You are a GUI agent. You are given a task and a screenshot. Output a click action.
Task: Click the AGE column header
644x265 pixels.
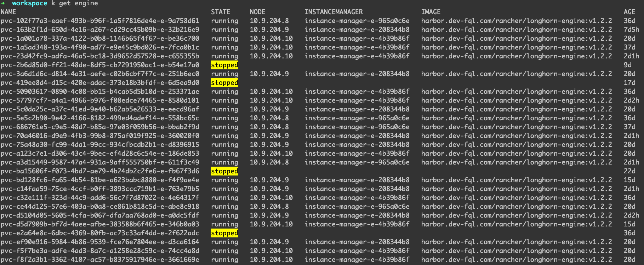[x=629, y=12]
